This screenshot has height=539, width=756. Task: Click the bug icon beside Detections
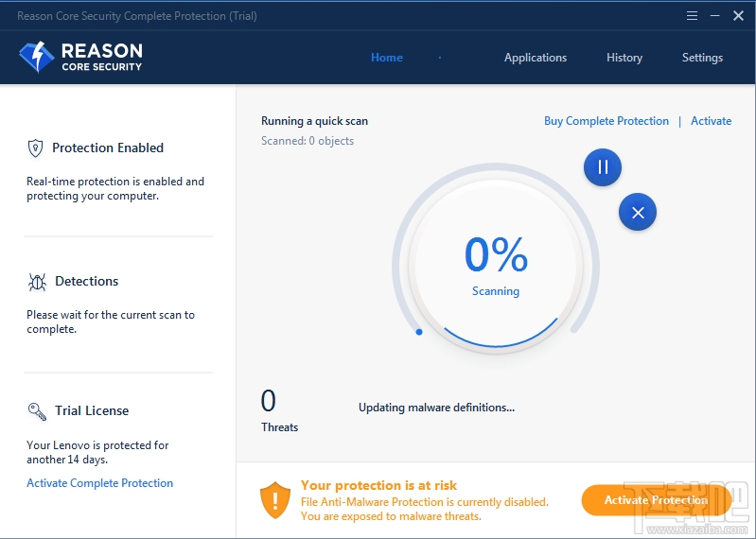coord(37,282)
